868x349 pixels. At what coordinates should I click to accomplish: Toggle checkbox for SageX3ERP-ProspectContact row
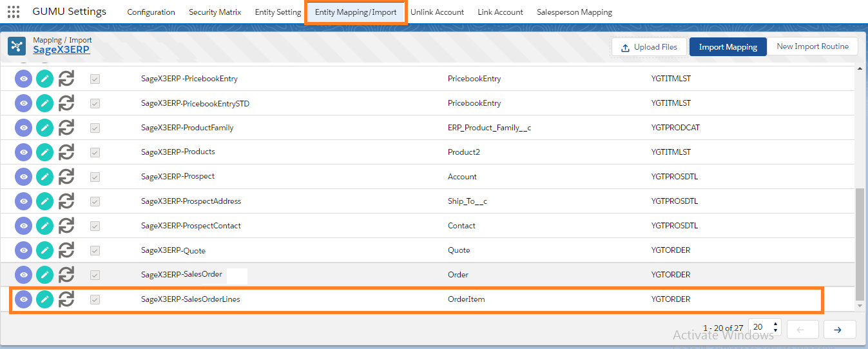coord(95,226)
